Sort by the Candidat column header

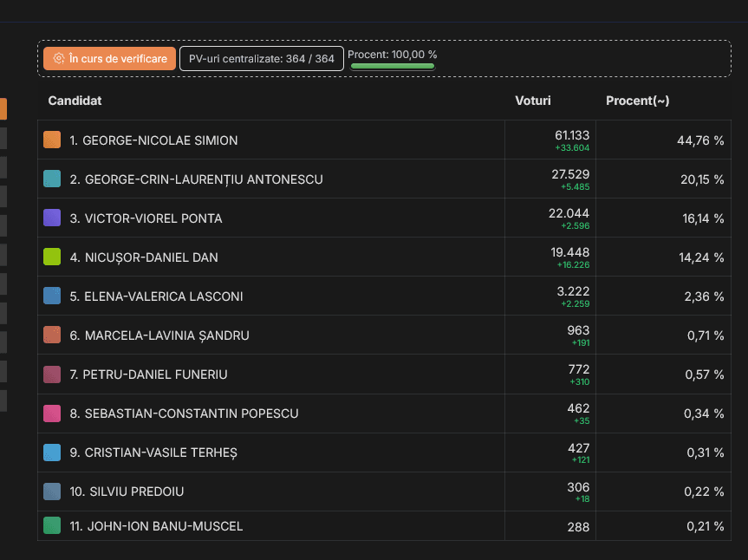(75, 101)
